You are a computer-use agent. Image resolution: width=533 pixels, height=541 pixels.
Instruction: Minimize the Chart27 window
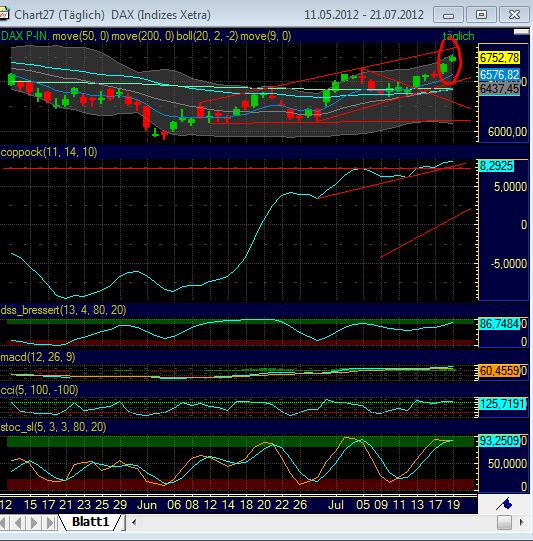coord(448,15)
